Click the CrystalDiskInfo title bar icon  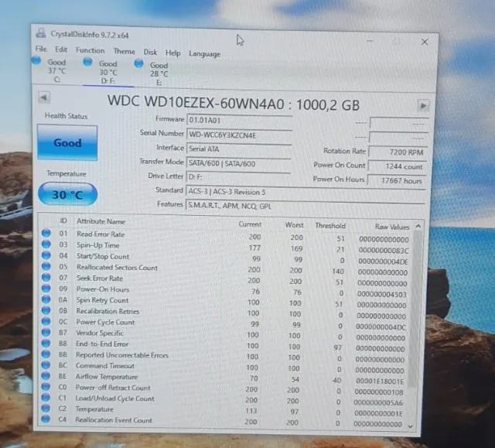[40, 33]
